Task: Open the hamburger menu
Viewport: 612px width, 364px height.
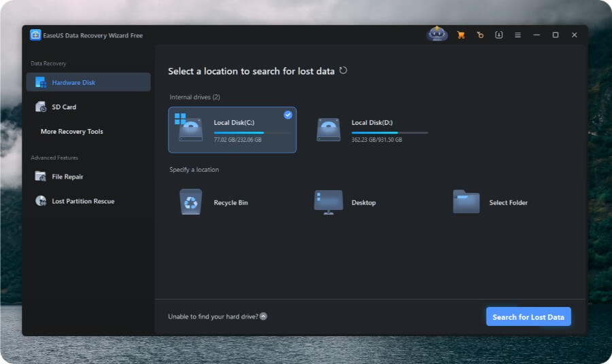Action: [x=517, y=35]
